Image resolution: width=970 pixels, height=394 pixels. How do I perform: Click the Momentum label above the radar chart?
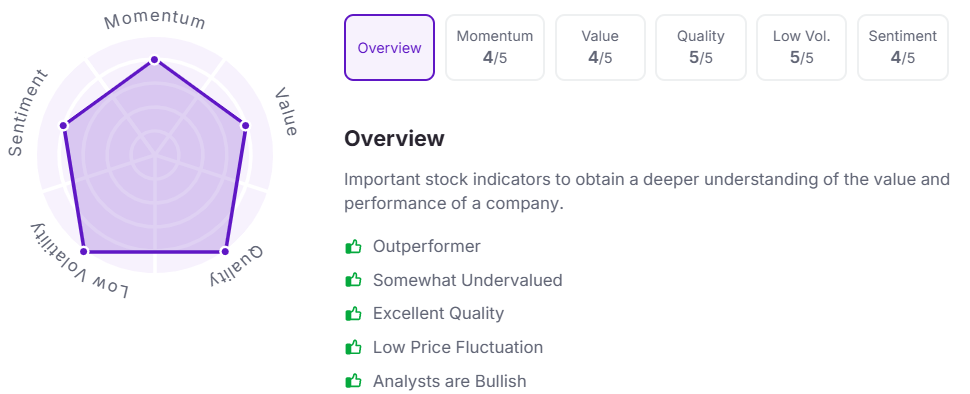(154, 20)
